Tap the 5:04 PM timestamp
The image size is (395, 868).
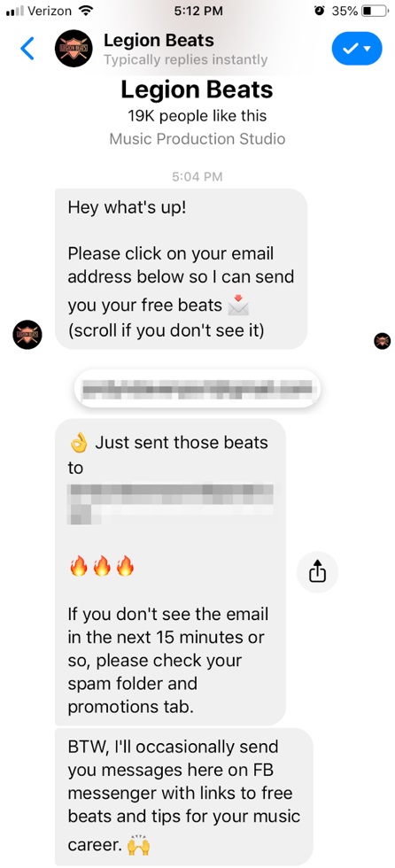197,176
